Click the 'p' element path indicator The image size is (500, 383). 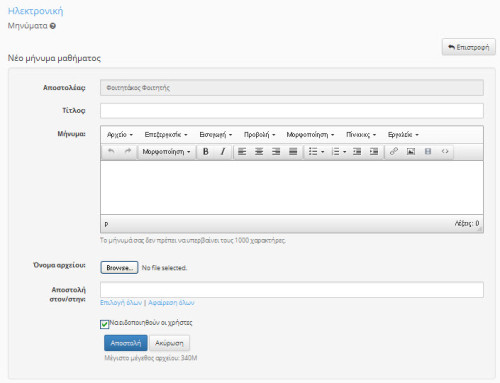(x=106, y=224)
